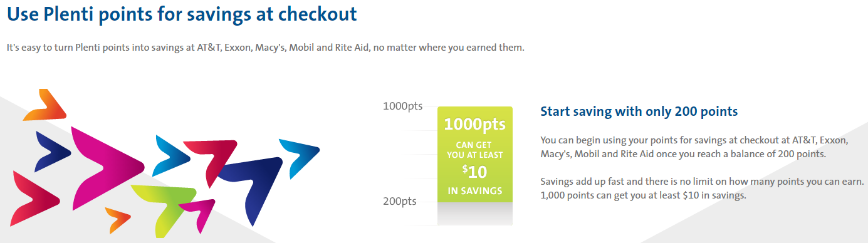
Task: Click the light blue arrow left of crimson arrow
Action: tap(172, 153)
